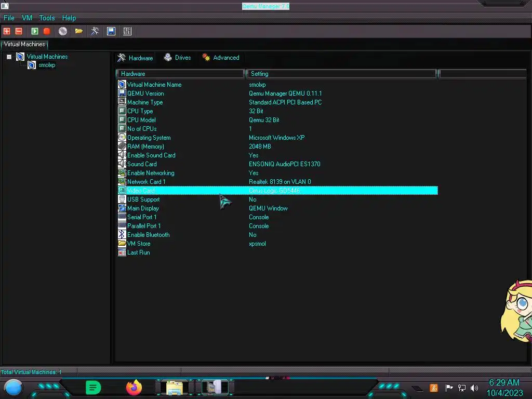Click the orange Java tray icon
532x399 pixels.
point(434,388)
